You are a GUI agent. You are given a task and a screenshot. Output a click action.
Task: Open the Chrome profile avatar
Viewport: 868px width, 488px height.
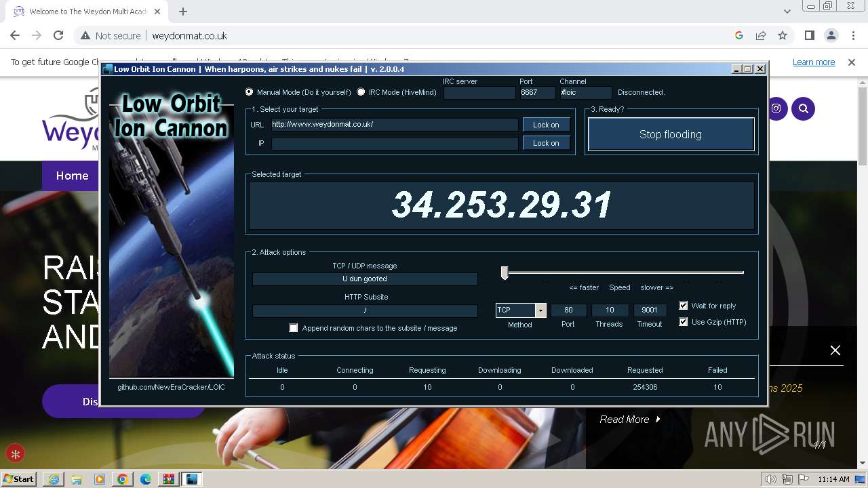pos(831,36)
